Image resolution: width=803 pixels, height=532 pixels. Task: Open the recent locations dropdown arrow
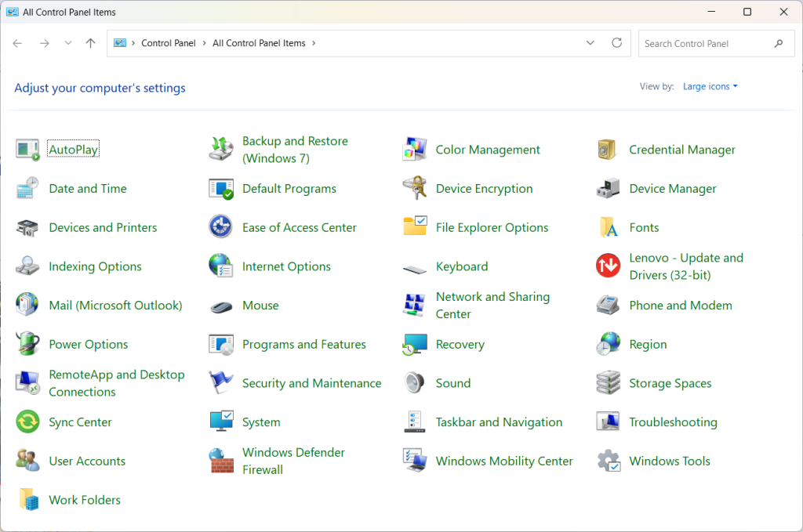[x=68, y=43]
